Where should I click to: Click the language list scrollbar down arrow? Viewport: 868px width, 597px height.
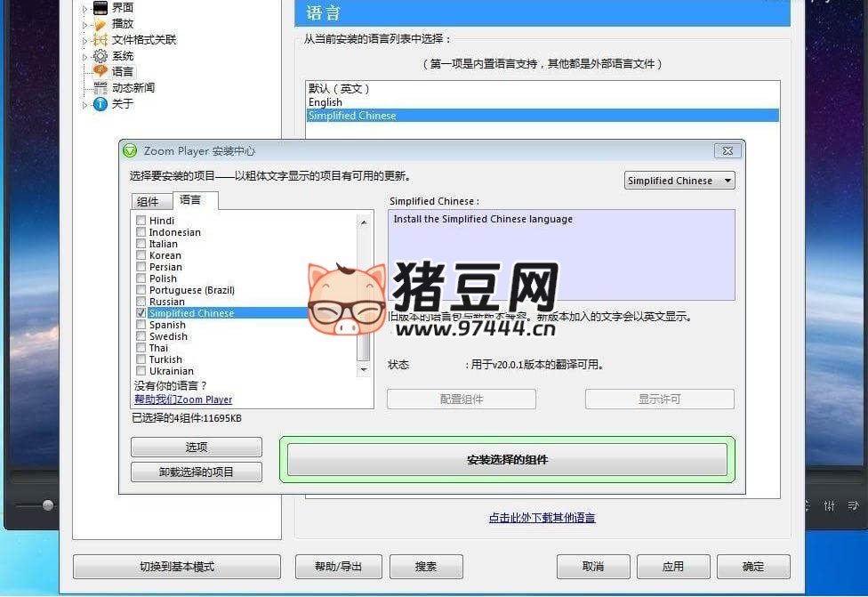[365, 369]
